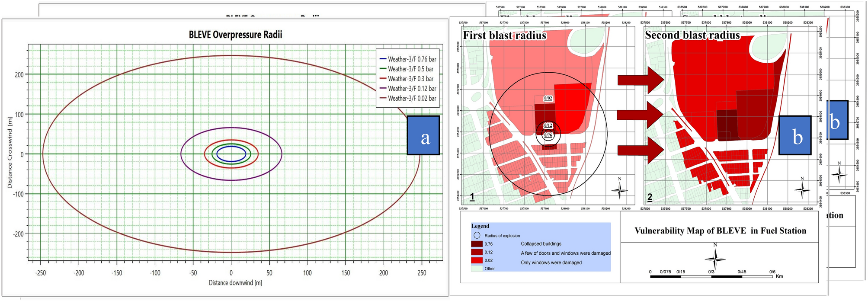Click the compass rose above the scale bar
868x301 pixels.
(x=715, y=259)
